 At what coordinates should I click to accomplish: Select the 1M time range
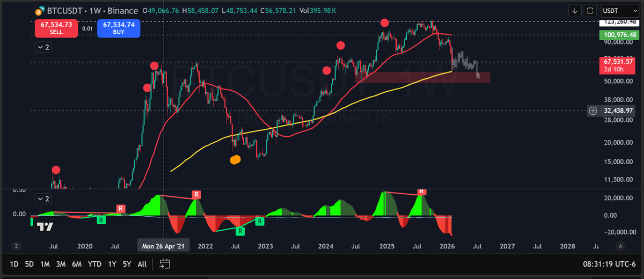tap(46, 264)
